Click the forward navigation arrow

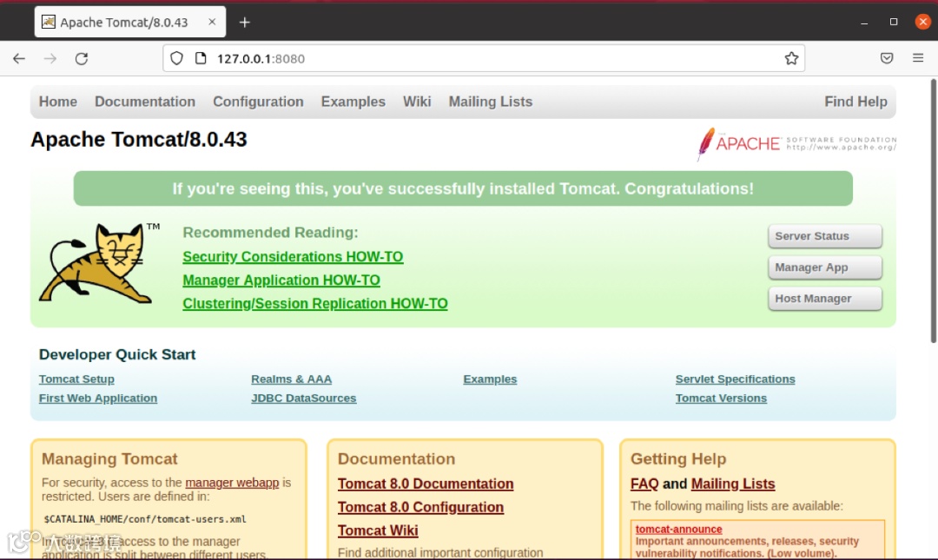[x=50, y=59]
